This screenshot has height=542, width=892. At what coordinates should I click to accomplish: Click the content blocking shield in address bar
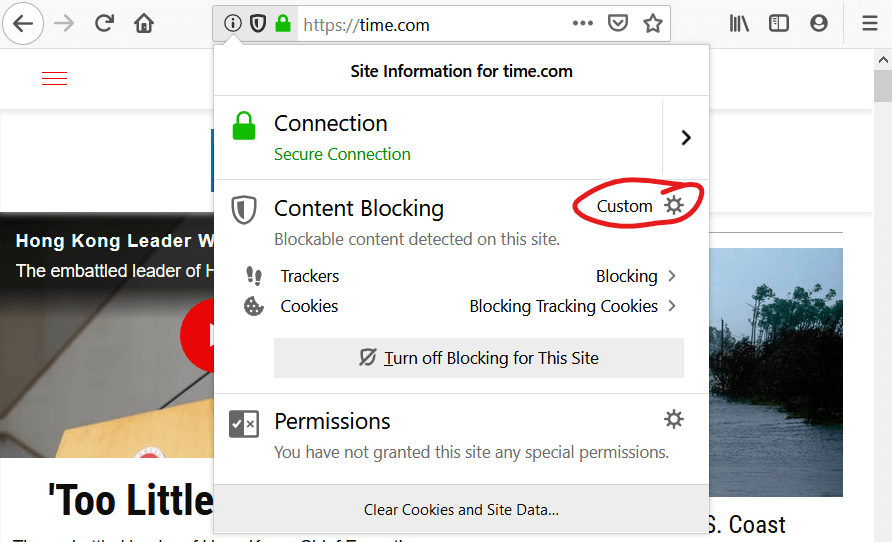point(258,24)
